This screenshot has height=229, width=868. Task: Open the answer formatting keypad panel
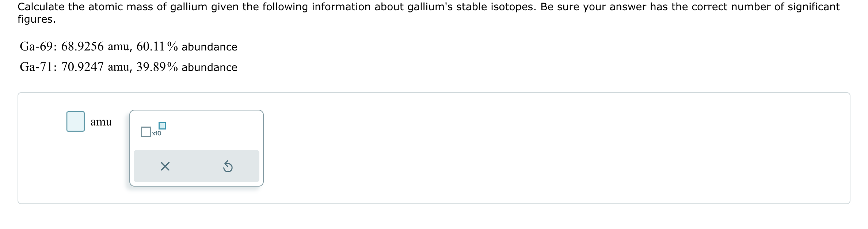pyautogui.click(x=197, y=146)
